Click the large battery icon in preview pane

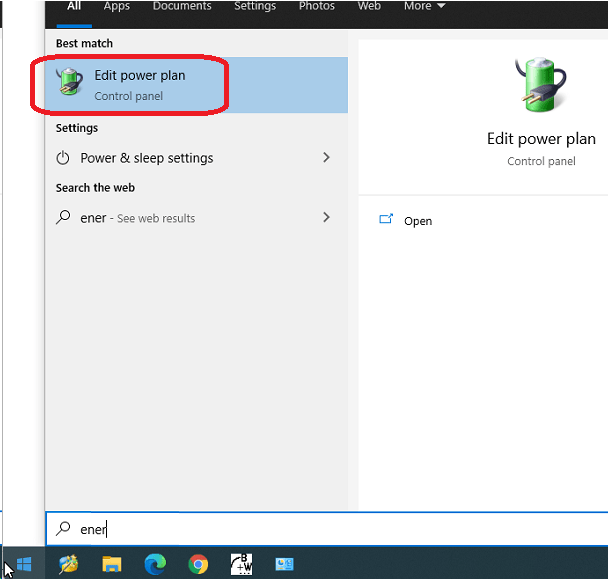(x=541, y=85)
